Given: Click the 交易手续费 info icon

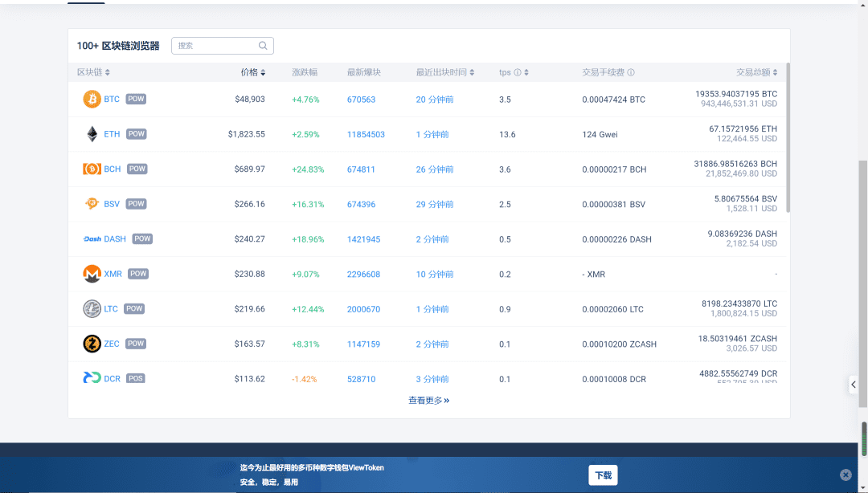Looking at the screenshot, I should coord(631,72).
